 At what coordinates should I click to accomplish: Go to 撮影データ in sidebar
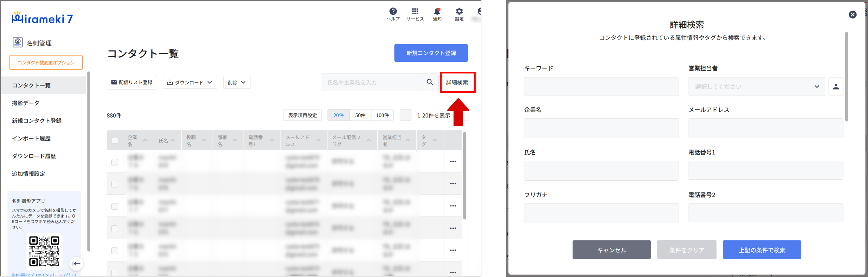point(26,103)
